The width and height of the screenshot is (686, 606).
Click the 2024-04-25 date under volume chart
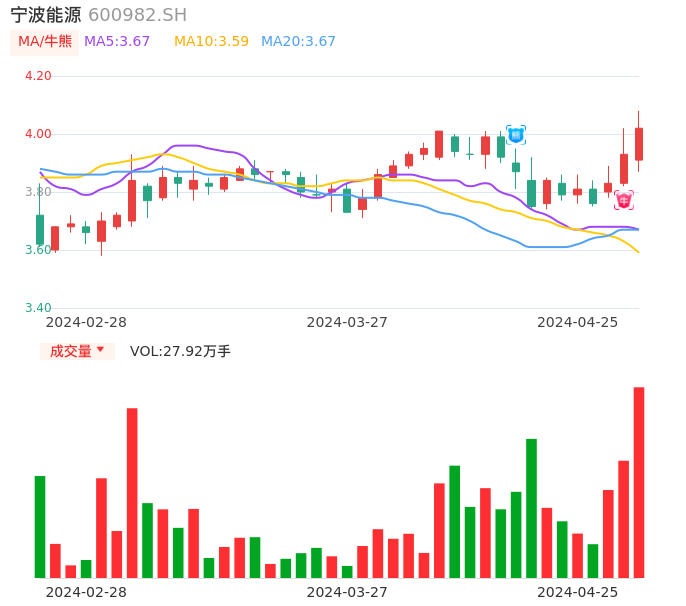click(x=578, y=592)
